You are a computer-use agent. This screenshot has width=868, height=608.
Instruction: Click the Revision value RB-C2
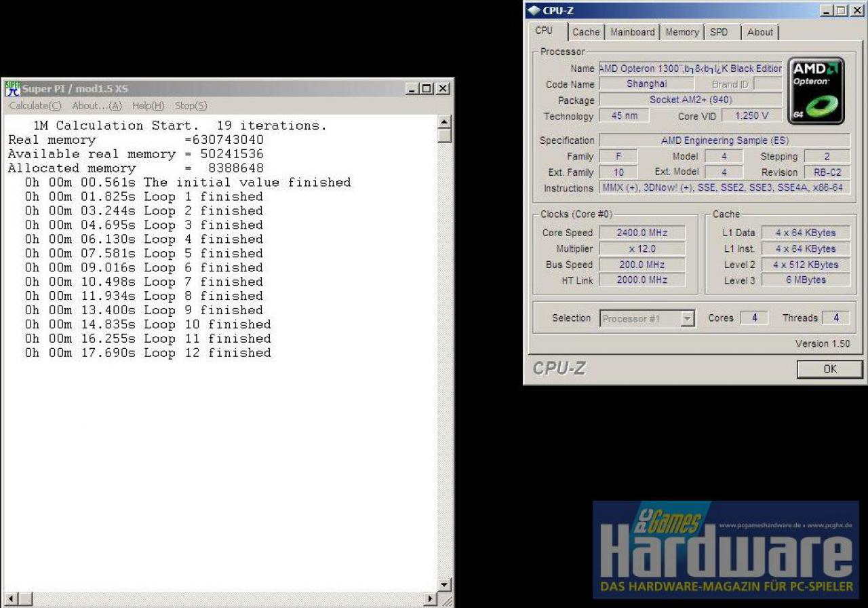pyautogui.click(x=827, y=172)
